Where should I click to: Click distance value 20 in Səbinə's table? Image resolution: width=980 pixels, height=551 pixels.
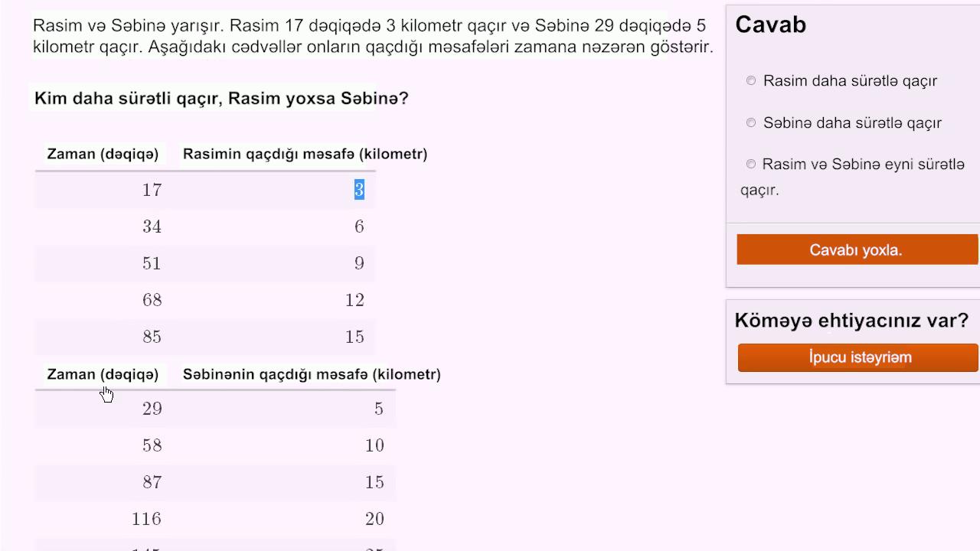click(x=374, y=519)
